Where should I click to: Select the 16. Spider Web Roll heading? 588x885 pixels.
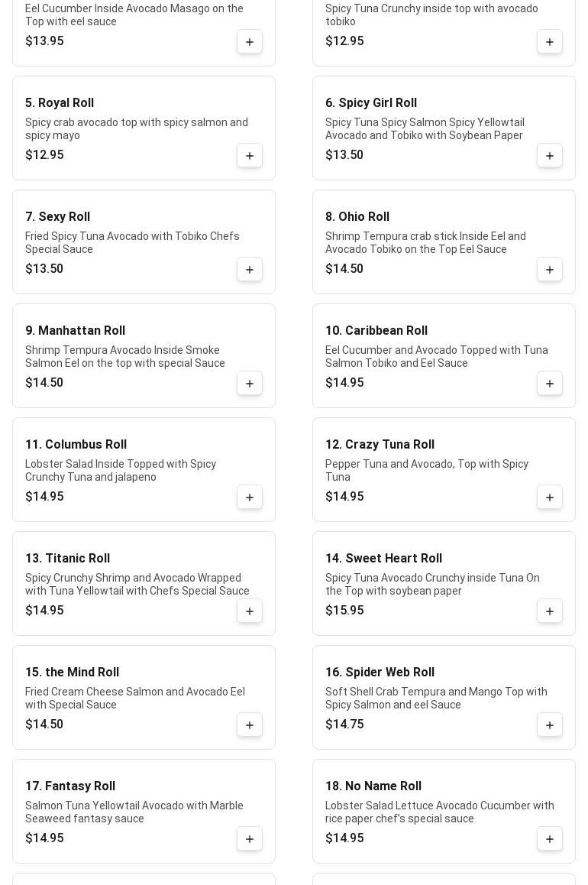tap(380, 673)
